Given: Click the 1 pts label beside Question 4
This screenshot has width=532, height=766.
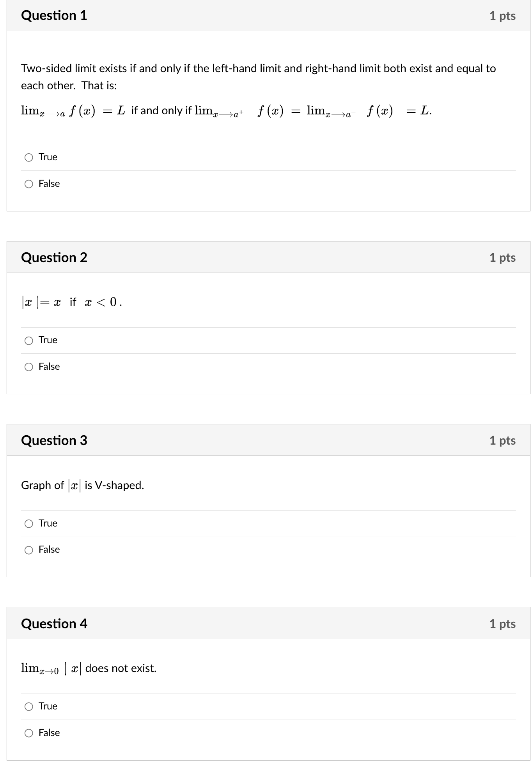Looking at the screenshot, I should click(503, 624).
